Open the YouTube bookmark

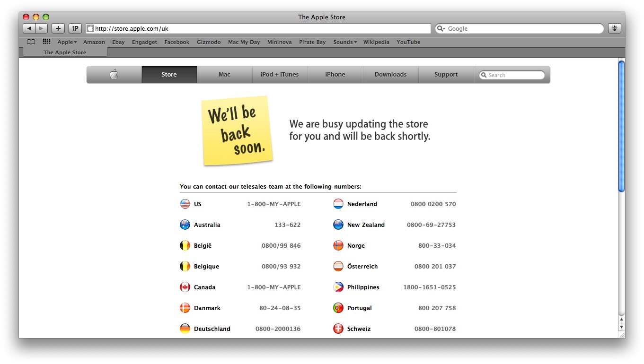[408, 42]
